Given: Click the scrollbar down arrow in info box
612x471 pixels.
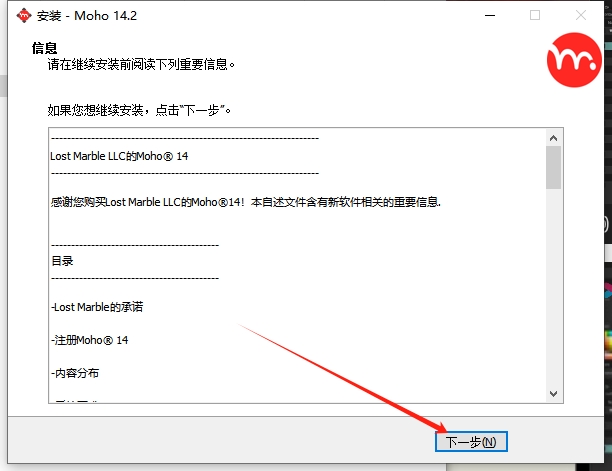Looking at the screenshot, I should [x=553, y=394].
